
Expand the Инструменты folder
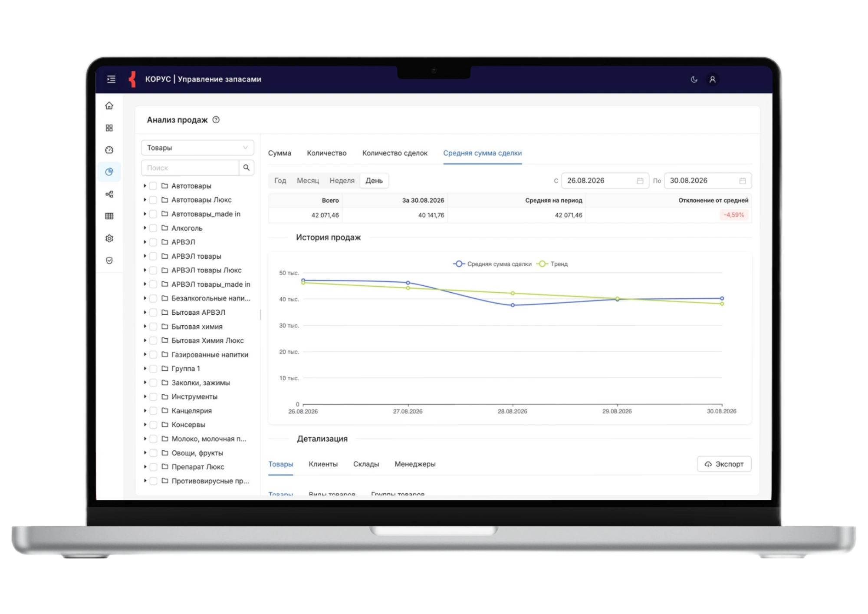click(145, 396)
